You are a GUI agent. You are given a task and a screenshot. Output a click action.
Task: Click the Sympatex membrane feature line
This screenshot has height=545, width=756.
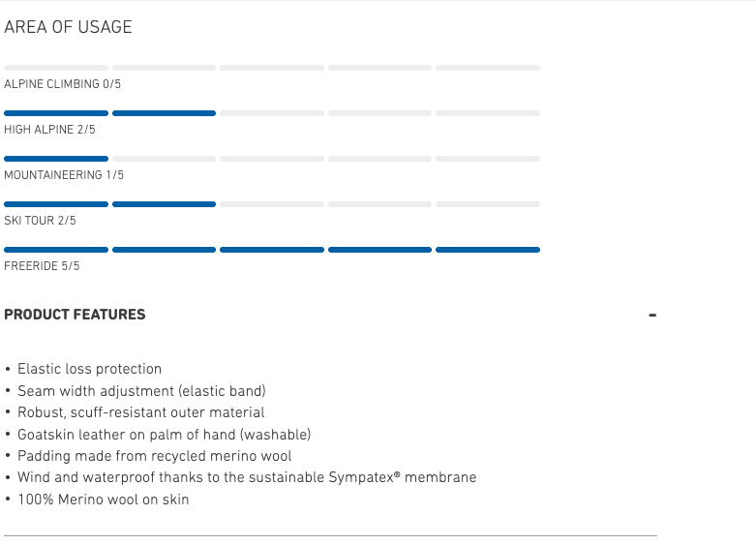click(247, 477)
